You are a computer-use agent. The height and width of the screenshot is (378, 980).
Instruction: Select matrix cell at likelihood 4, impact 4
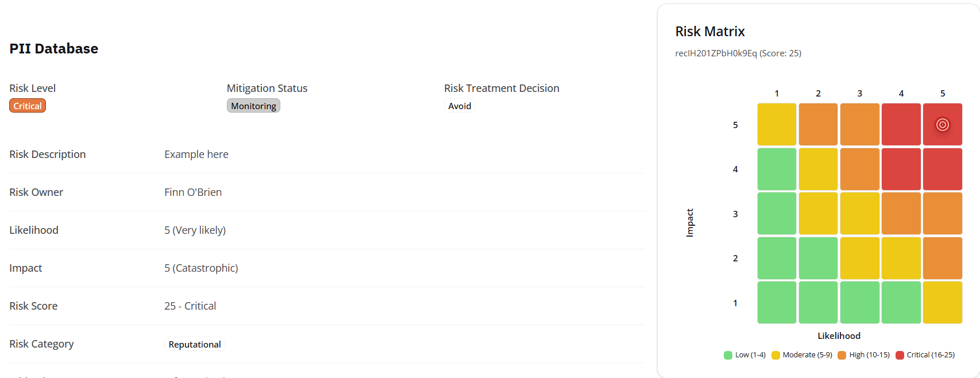coord(901,169)
